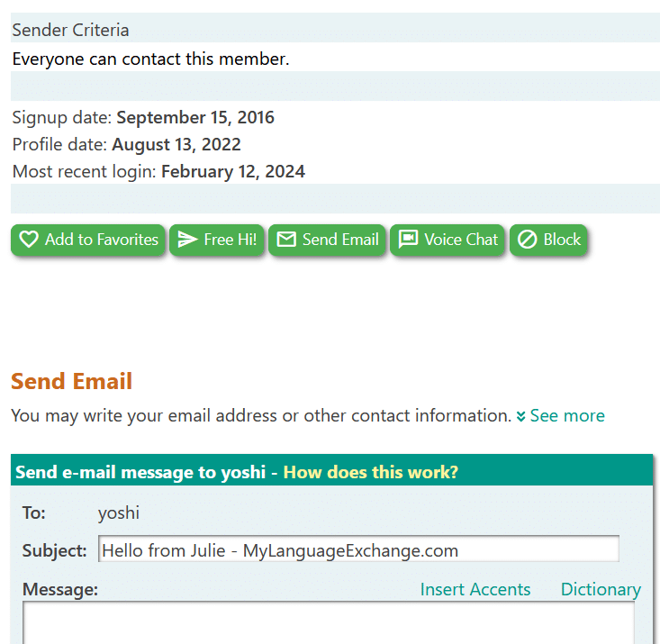Add this member to Favorites

pos(88,240)
